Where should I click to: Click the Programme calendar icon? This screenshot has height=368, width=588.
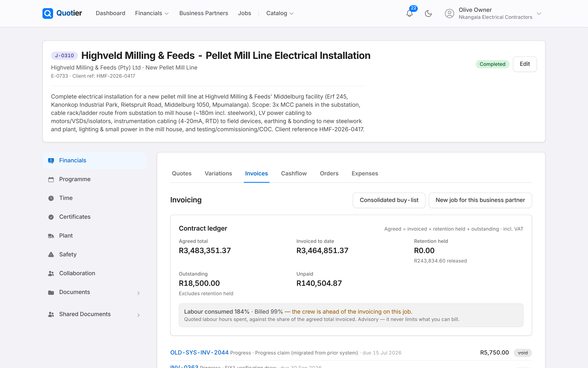tap(51, 179)
